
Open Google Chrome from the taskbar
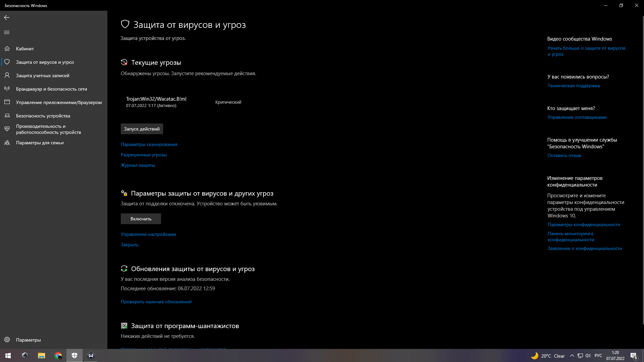[x=58, y=356]
